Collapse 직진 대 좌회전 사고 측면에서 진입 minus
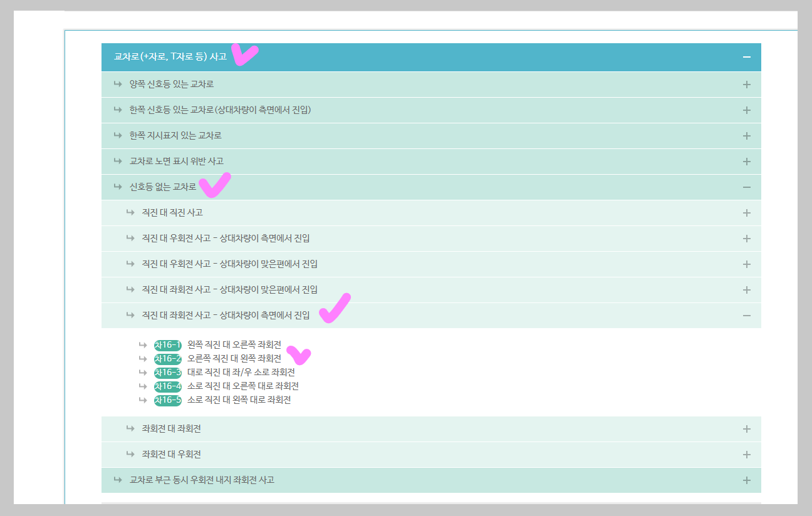 (746, 316)
